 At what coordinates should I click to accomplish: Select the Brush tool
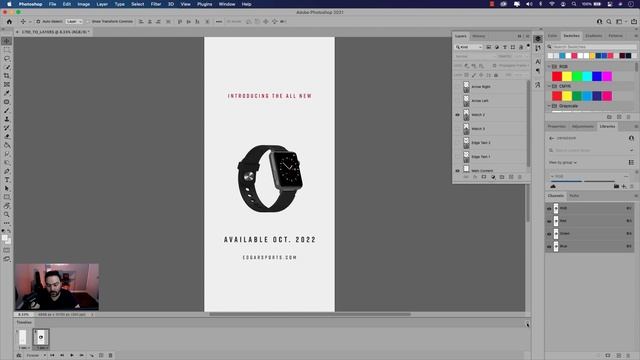(x=7, y=111)
